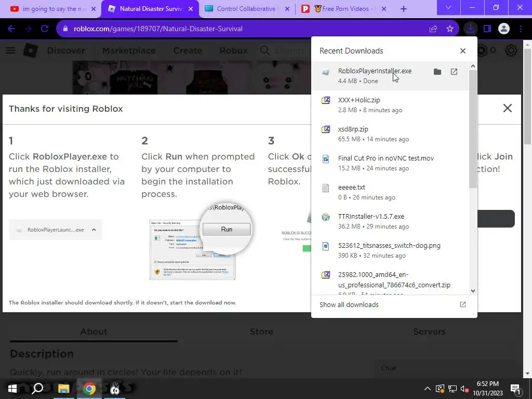Screen dimensions: 532x399
Task: Close the Recent Downloads popup
Action: 463,51
